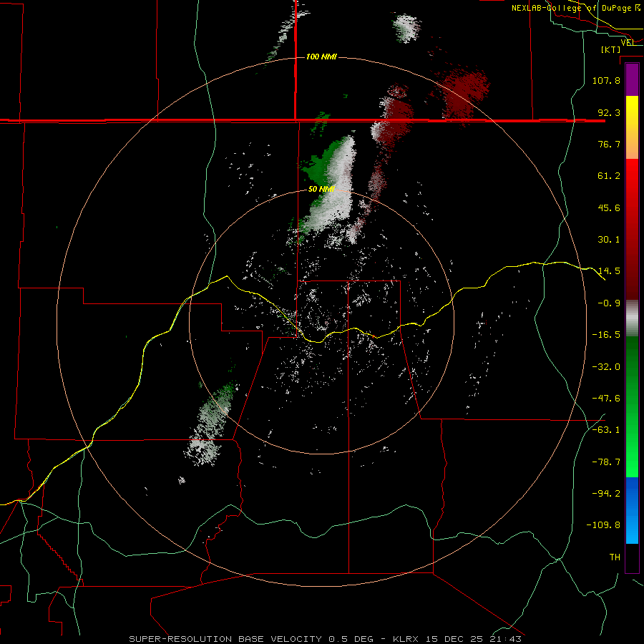Click the 61.2 value on velocity scale
Image resolution: width=644 pixels, height=644 pixels.
tap(609, 176)
